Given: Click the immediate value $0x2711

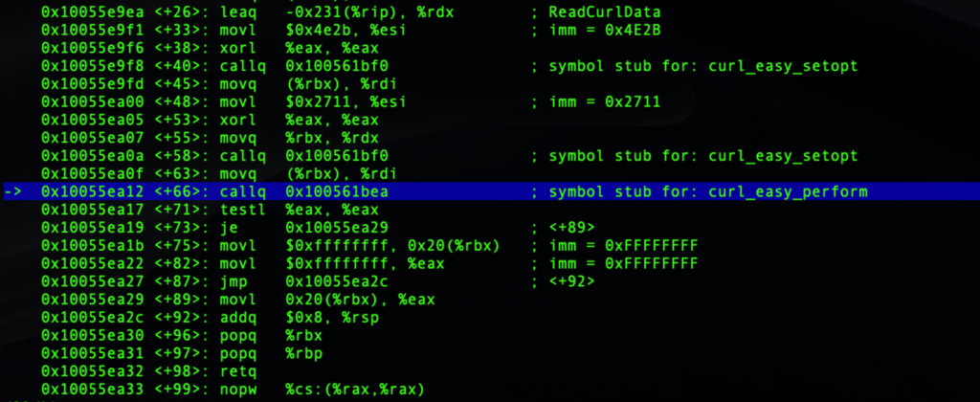Looking at the screenshot, I should point(318,101).
